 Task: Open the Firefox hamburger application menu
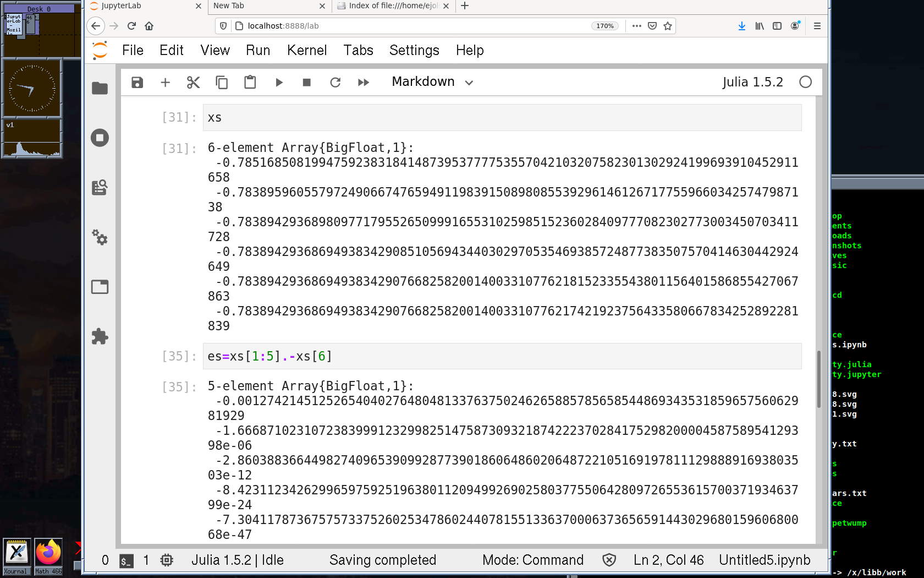[x=817, y=26]
